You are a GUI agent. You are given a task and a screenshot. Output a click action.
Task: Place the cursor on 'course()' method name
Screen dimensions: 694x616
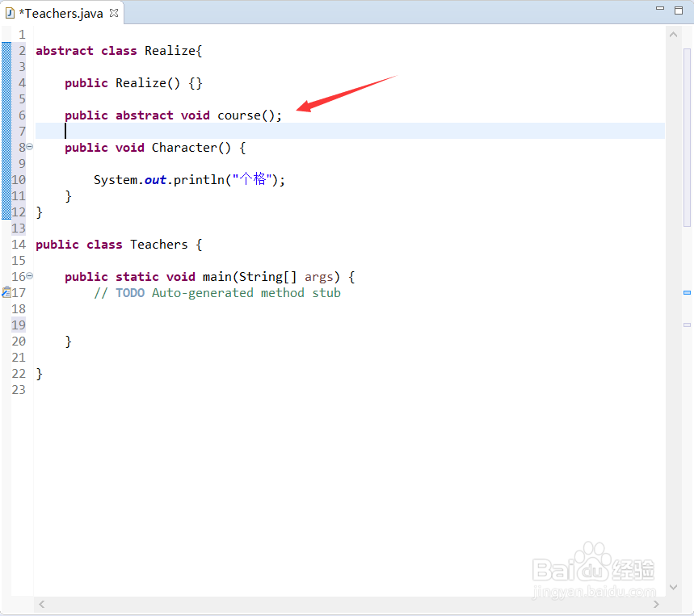tap(246, 115)
